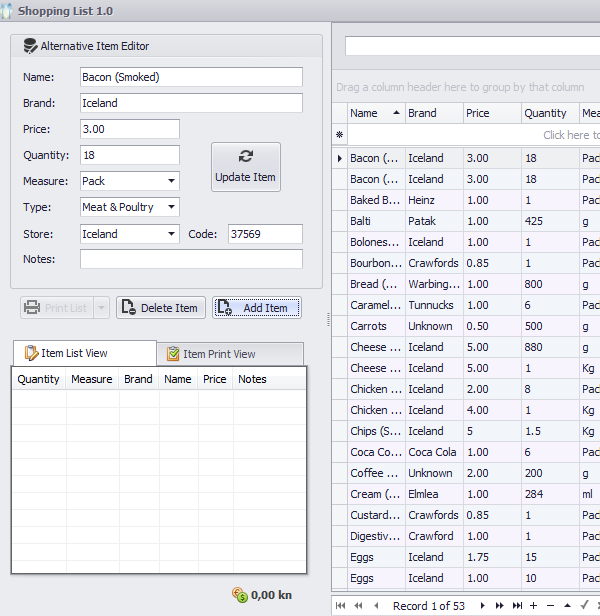
Task: Click the currency coins icon near total
Action: tap(239, 594)
